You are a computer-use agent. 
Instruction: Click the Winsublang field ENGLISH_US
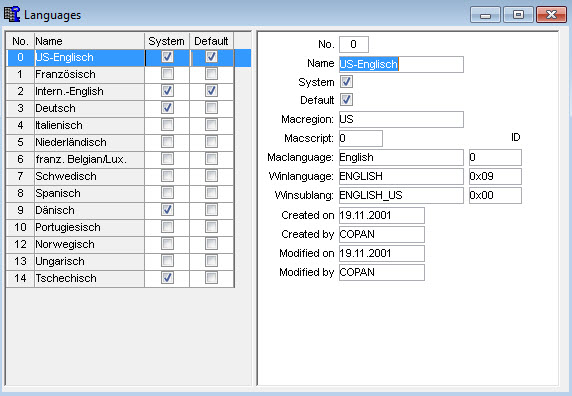[x=401, y=195]
